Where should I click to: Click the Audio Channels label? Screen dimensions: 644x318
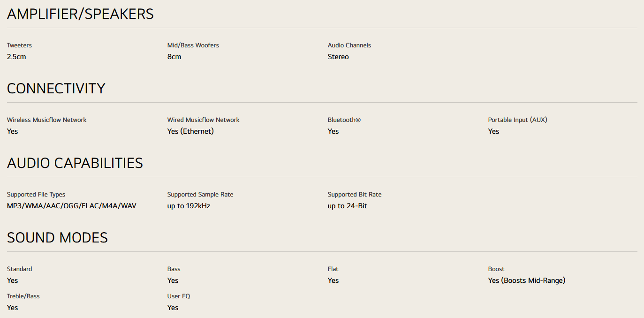click(x=349, y=45)
